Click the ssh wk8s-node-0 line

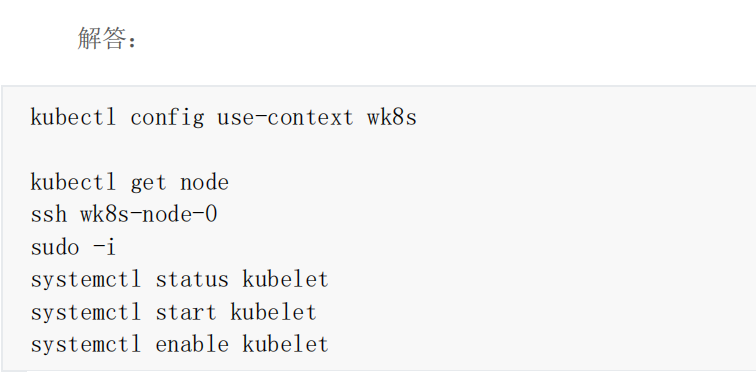click(x=124, y=214)
